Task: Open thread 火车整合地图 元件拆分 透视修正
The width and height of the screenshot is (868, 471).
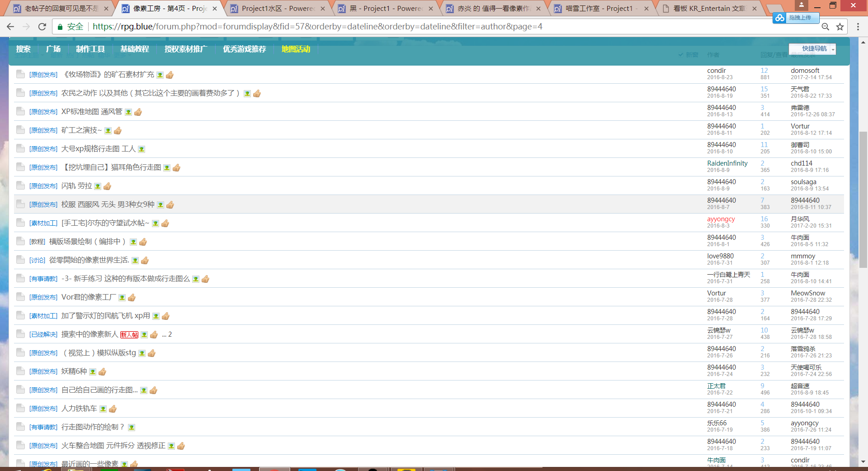Action: point(113,446)
